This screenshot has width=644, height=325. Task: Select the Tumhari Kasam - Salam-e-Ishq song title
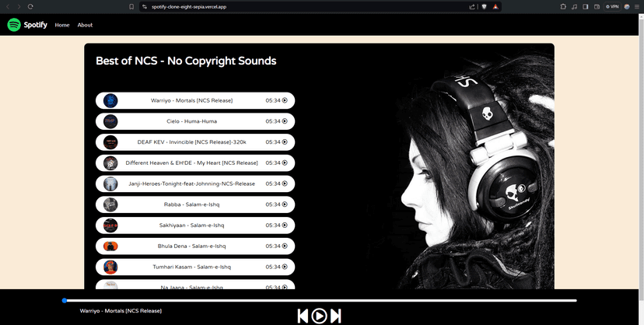191,267
